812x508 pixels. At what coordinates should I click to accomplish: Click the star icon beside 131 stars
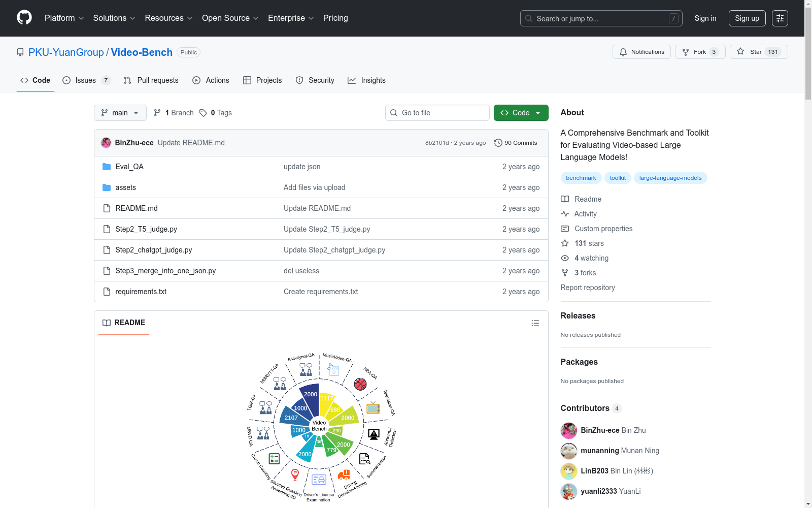pyautogui.click(x=565, y=243)
